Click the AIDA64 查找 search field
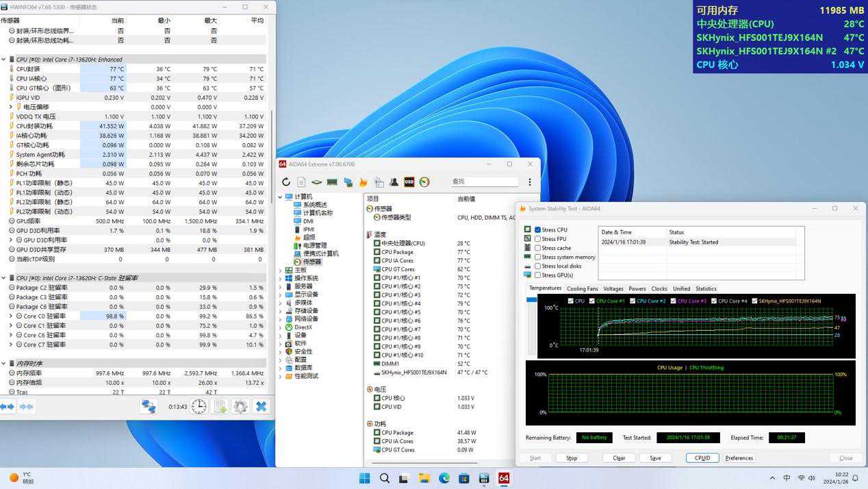Screen dimensions: 868x489 (484, 182)
